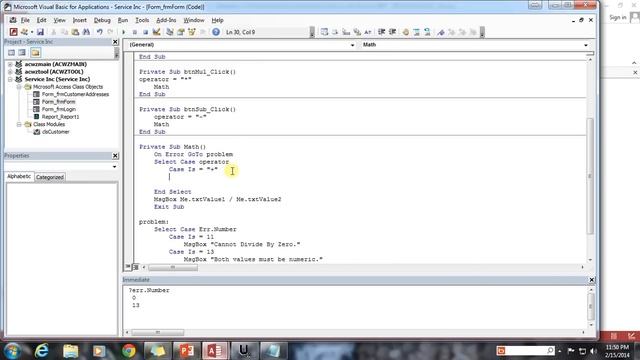Click the Immediate window horizontal scrollbar thumb
The width and height of the screenshot is (640, 360).
tap(158, 333)
